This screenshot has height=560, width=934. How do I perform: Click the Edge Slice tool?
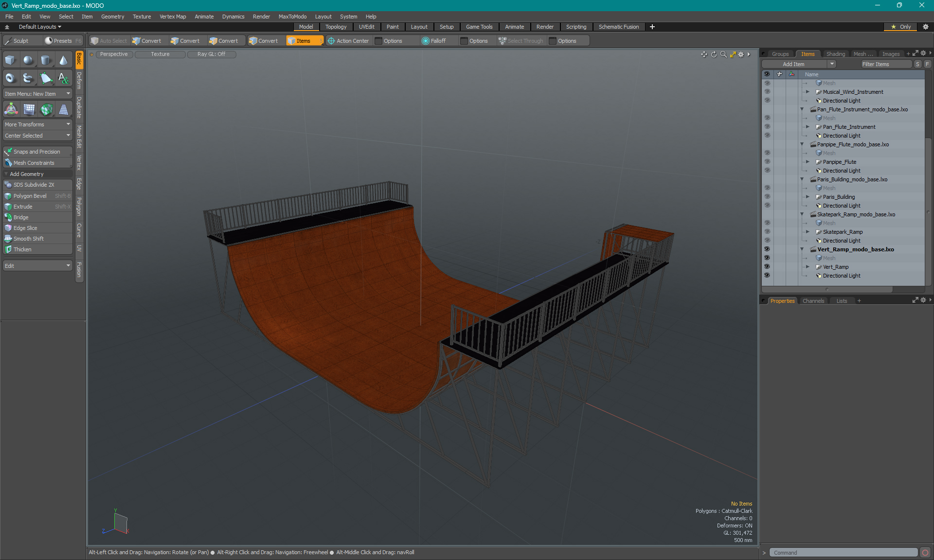click(25, 227)
